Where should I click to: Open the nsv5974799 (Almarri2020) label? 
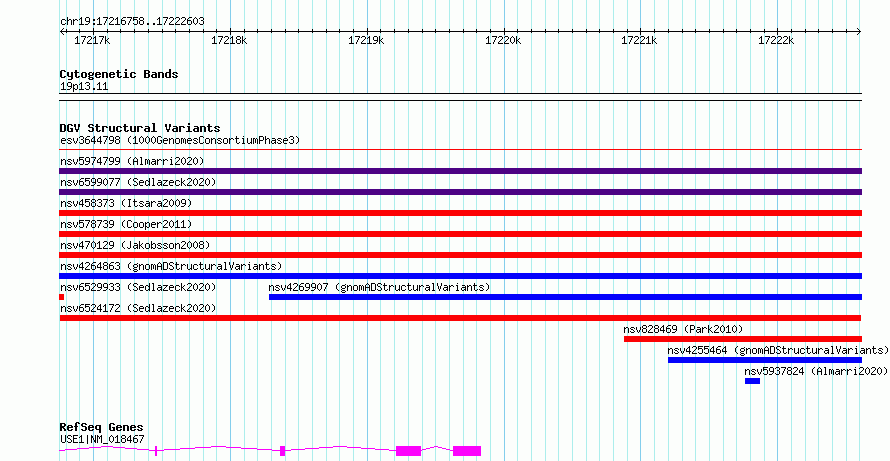(132, 161)
